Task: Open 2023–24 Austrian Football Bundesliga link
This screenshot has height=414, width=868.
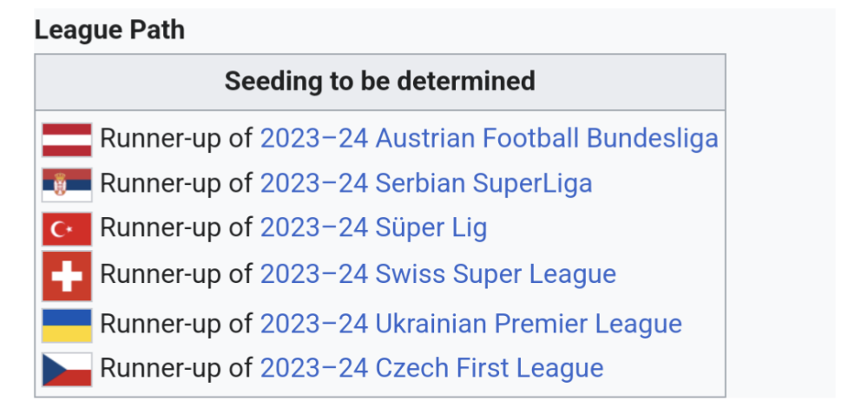Action: (489, 138)
